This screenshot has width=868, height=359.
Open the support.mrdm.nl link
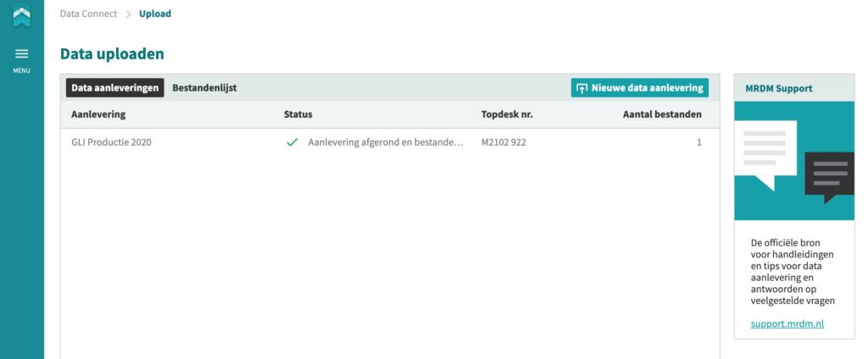coord(787,323)
